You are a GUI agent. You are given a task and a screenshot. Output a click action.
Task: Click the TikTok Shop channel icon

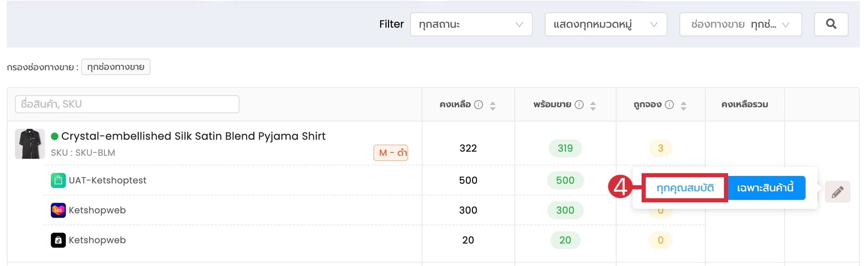(58, 240)
